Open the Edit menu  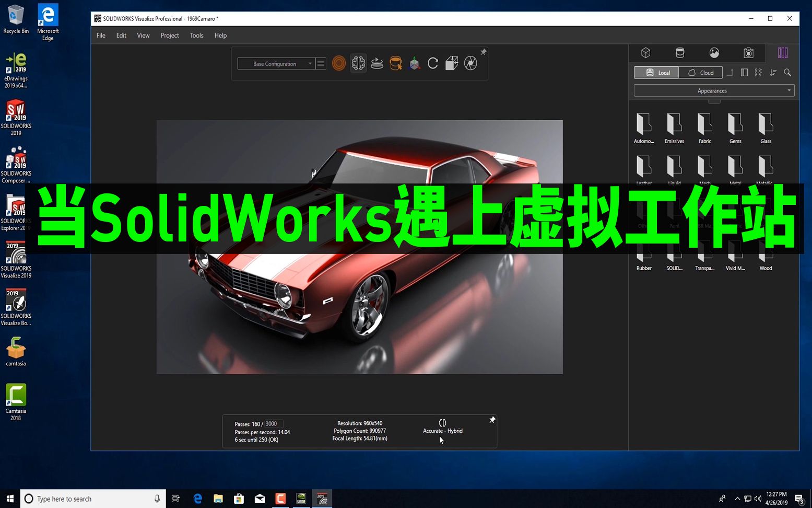(x=121, y=36)
